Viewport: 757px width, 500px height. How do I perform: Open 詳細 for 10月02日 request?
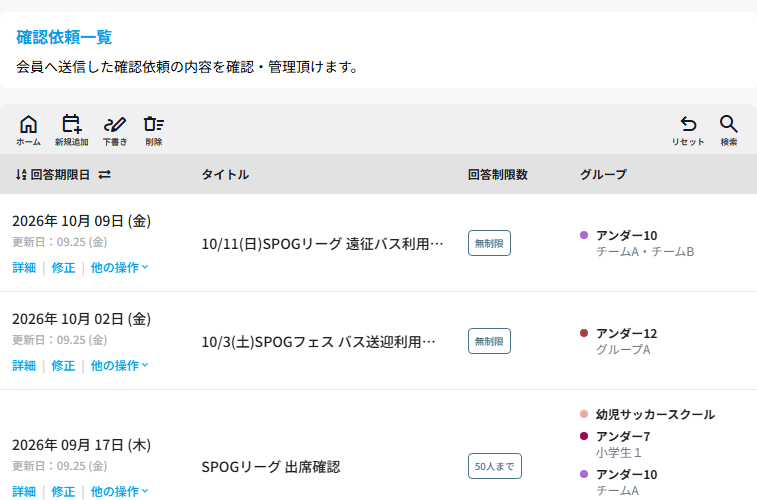(x=24, y=365)
